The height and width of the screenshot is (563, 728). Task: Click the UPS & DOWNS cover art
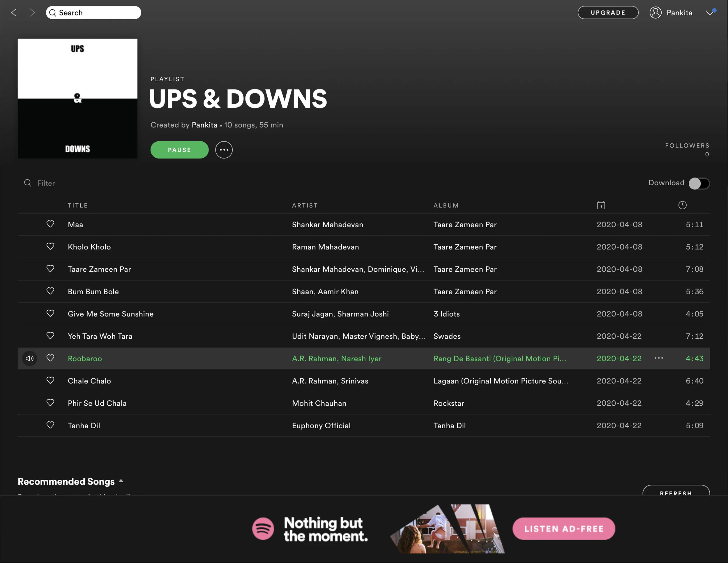[x=77, y=98]
